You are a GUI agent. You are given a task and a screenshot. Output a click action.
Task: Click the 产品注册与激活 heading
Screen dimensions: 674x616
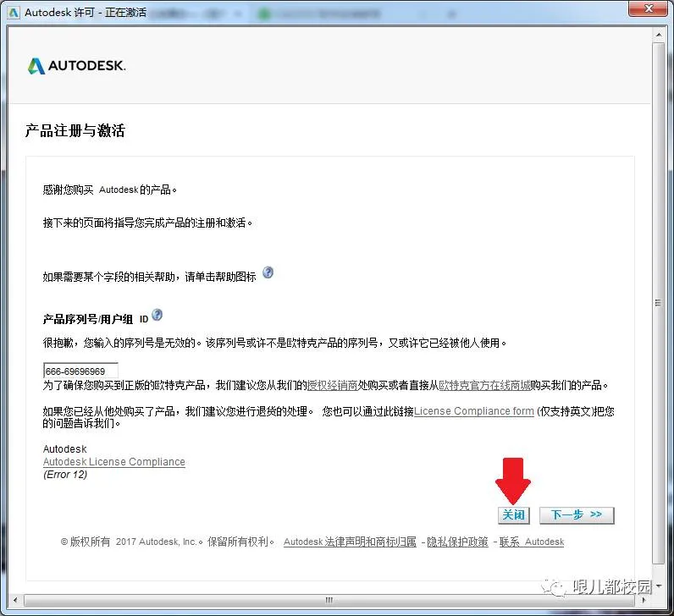coord(75,130)
